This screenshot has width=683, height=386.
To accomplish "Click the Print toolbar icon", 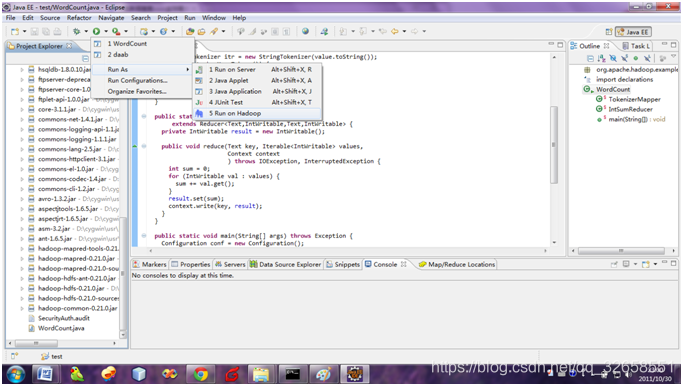I will pos(57,31).
